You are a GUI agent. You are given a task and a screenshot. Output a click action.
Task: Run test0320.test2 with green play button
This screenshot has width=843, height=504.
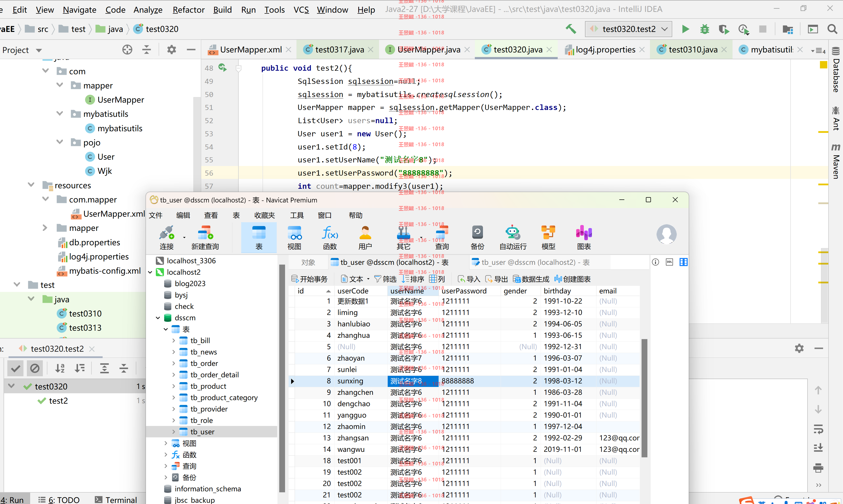[x=685, y=29]
